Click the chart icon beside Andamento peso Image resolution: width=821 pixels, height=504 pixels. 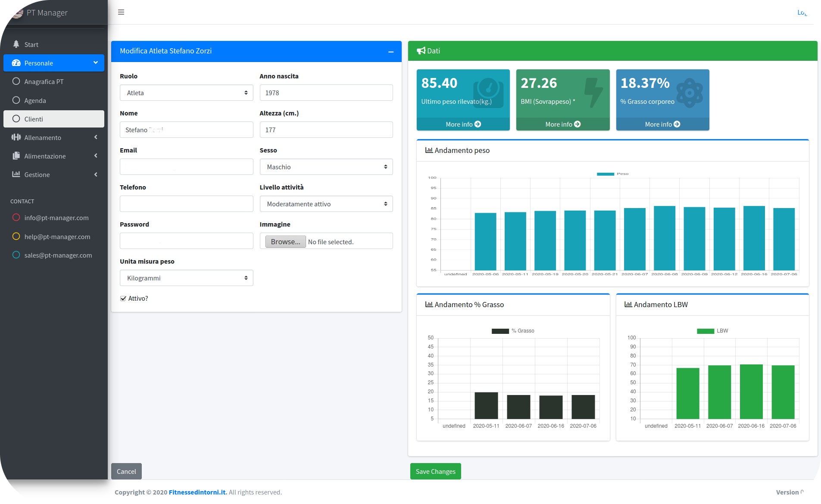click(x=429, y=150)
